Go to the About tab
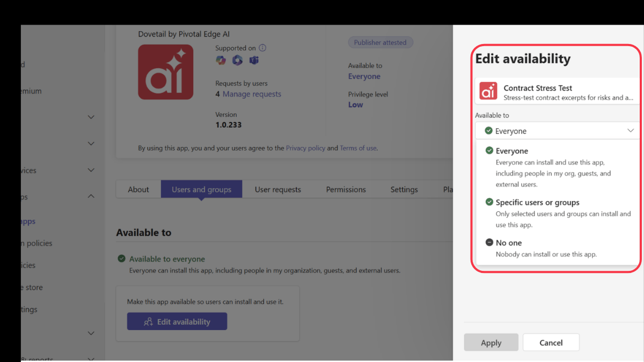Screen dimensions: 644x362 tap(138, 189)
